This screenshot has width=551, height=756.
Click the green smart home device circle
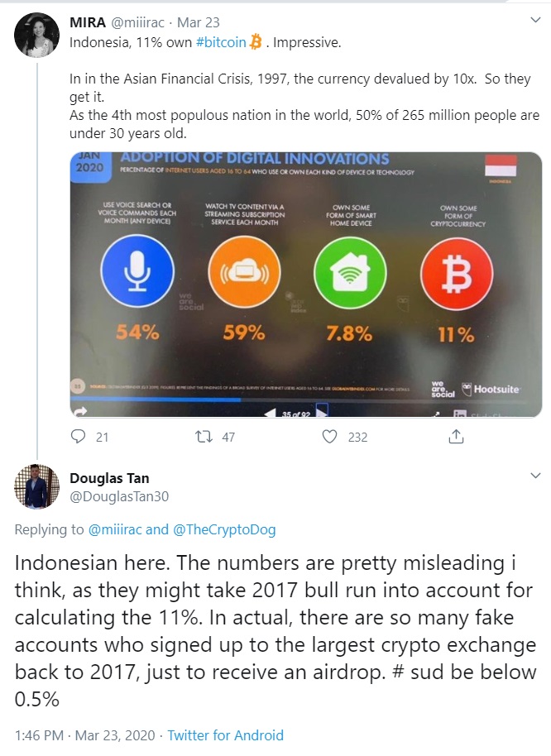click(350, 273)
